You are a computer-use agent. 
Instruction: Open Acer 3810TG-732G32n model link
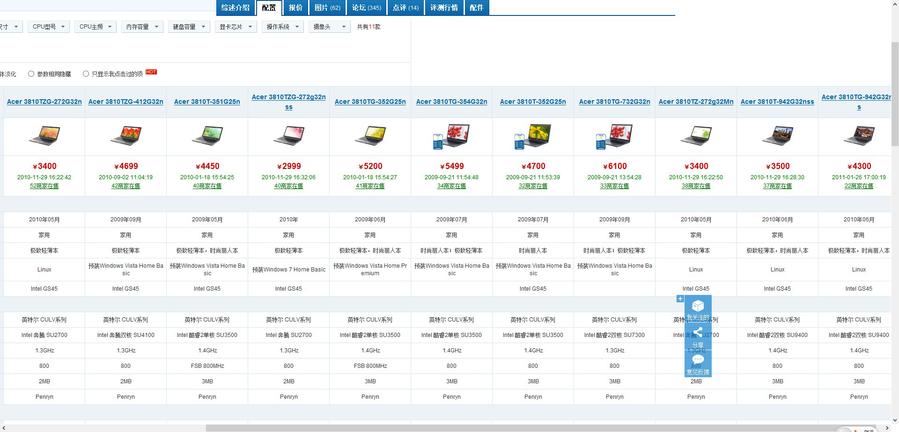(615, 102)
